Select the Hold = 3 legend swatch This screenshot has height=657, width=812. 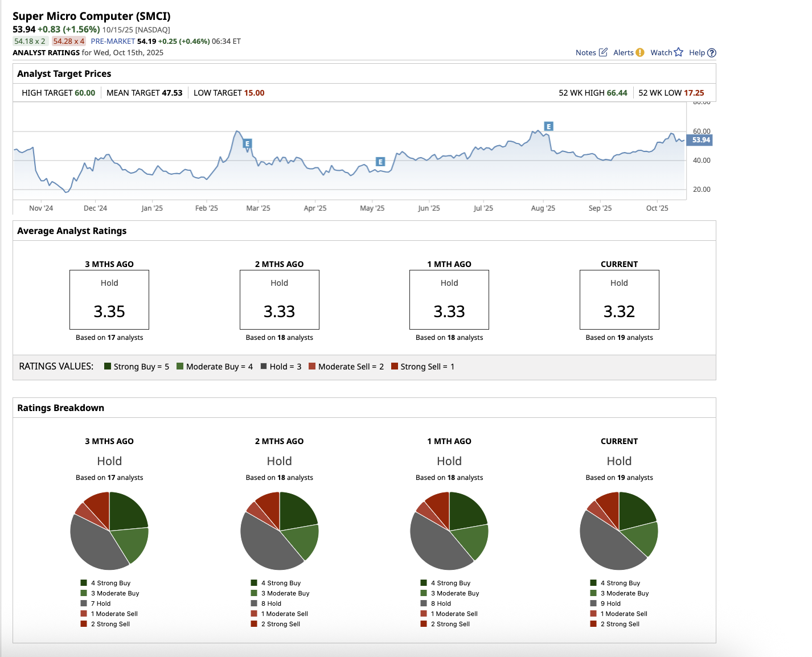click(264, 366)
